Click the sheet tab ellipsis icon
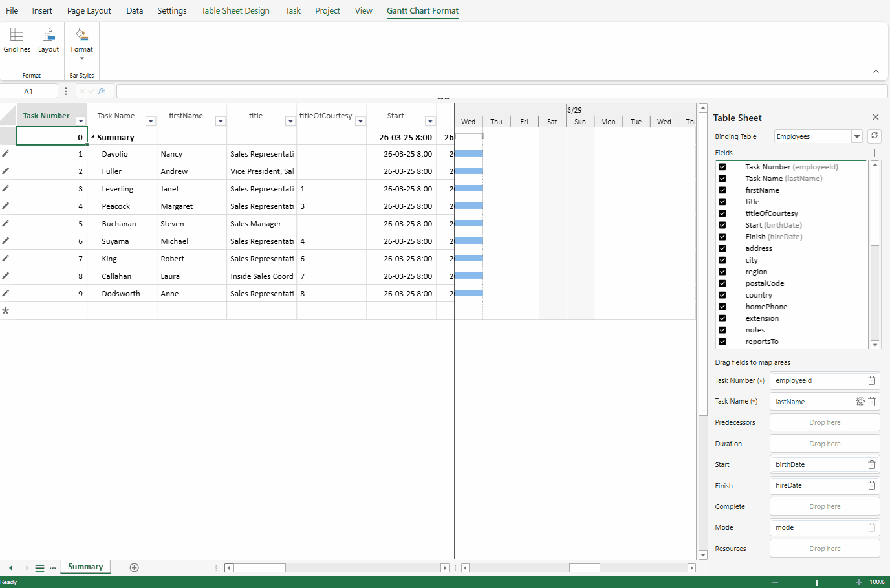 53,568
